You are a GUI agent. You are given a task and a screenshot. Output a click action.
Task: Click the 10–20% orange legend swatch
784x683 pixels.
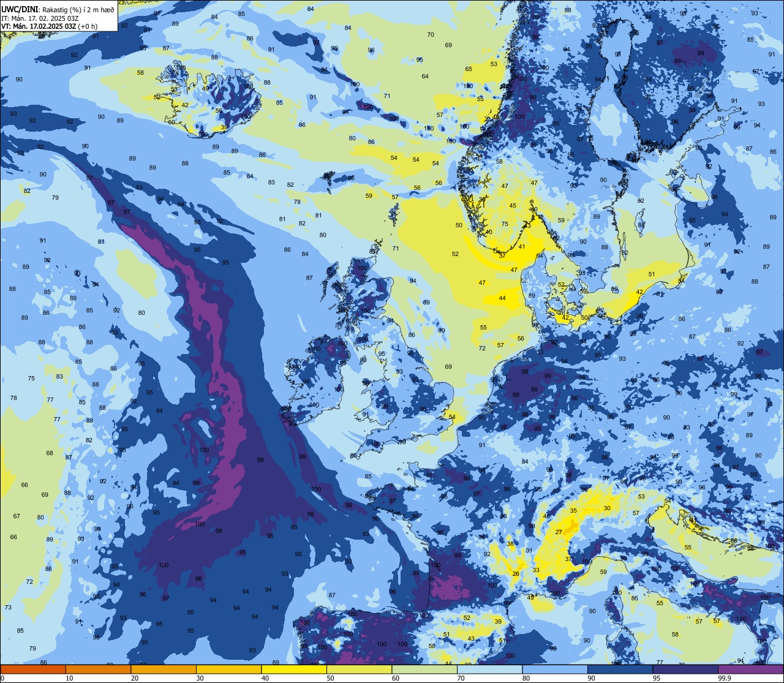[98, 669]
